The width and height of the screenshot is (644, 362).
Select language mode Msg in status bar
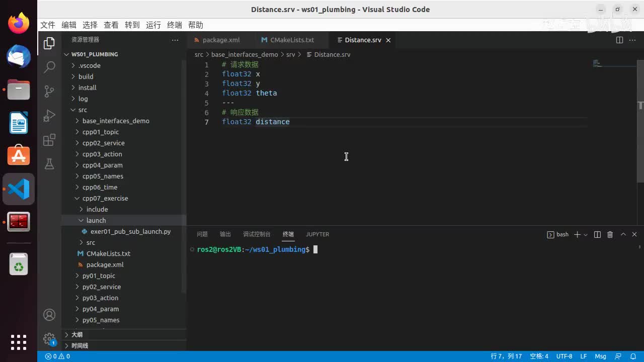pyautogui.click(x=600, y=356)
